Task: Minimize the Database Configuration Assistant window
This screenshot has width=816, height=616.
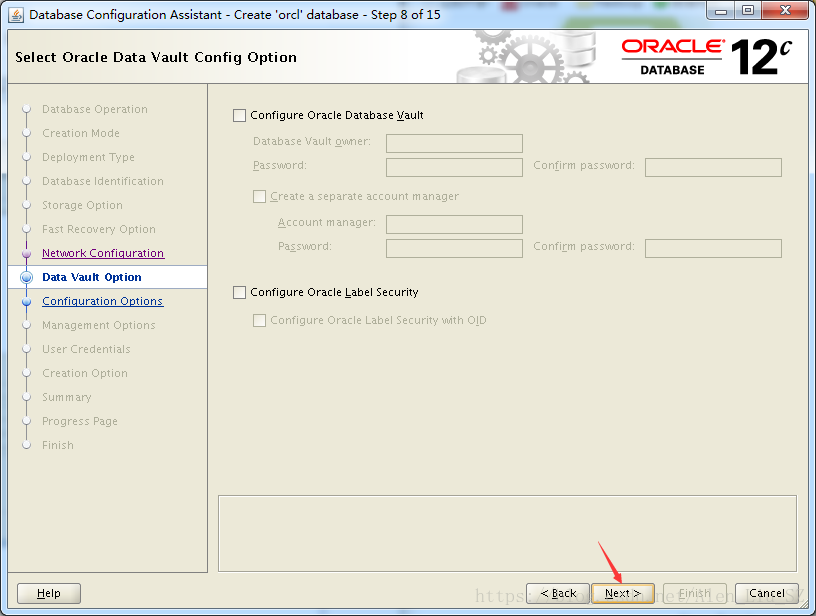Action: (x=721, y=11)
